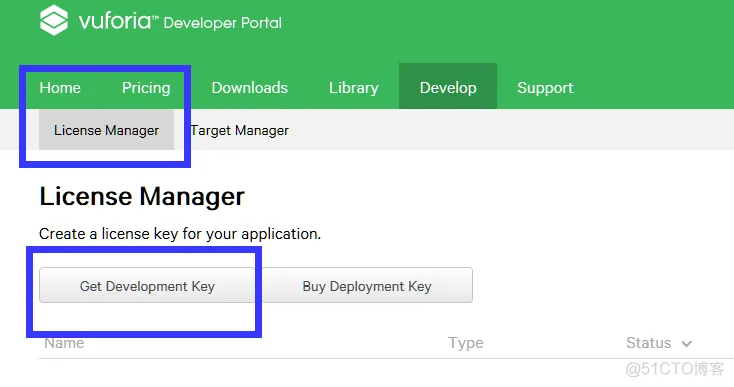Screen dimensions: 734x387
Task: Click the 'Create a license key' description
Action: pyautogui.click(x=180, y=234)
